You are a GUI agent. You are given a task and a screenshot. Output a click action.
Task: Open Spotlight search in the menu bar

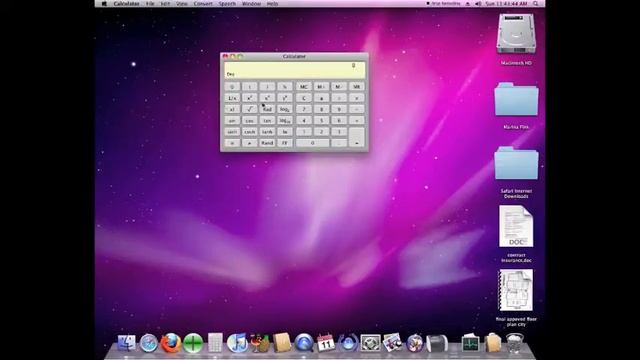click(536, 4)
